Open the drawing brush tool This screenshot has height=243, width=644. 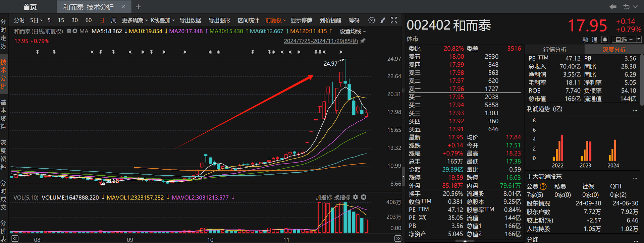(x=383, y=20)
